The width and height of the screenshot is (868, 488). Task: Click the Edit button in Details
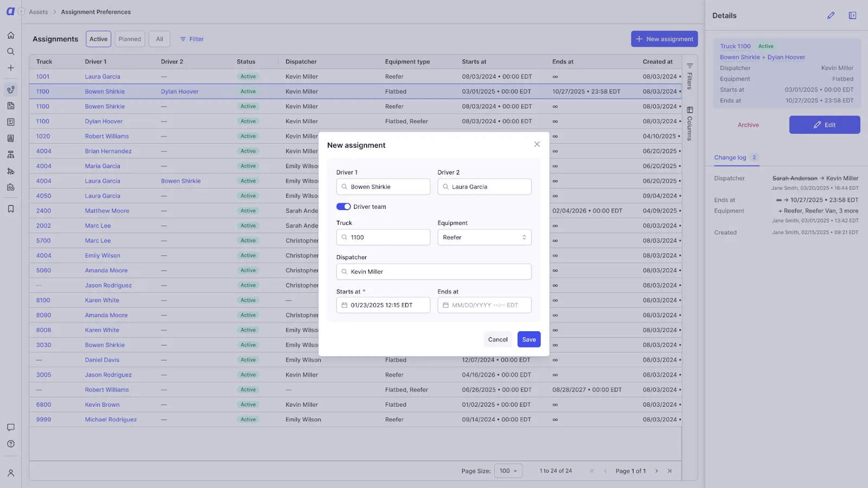tap(825, 125)
